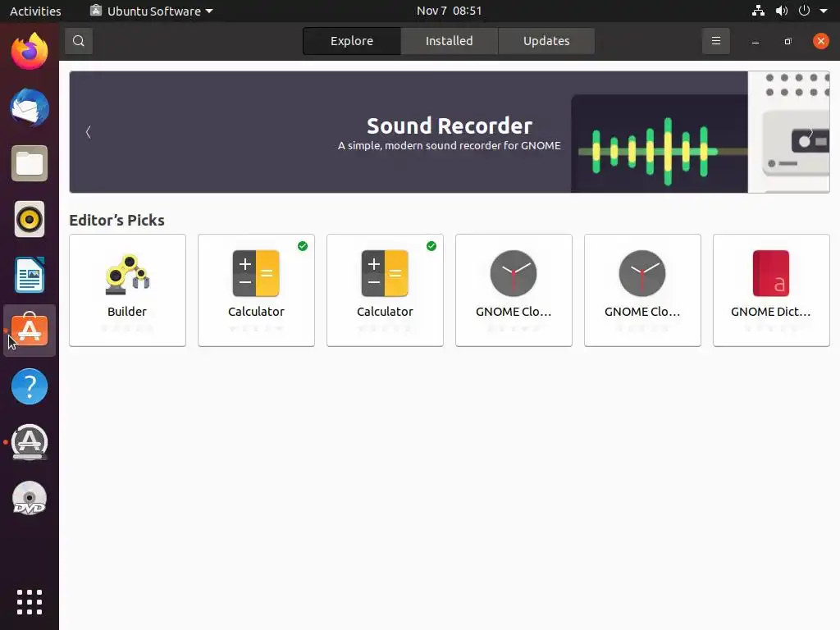Image resolution: width=840 pixels, height=630 pixels.
Task: Show Applications grid
Action: pos(30,602)
